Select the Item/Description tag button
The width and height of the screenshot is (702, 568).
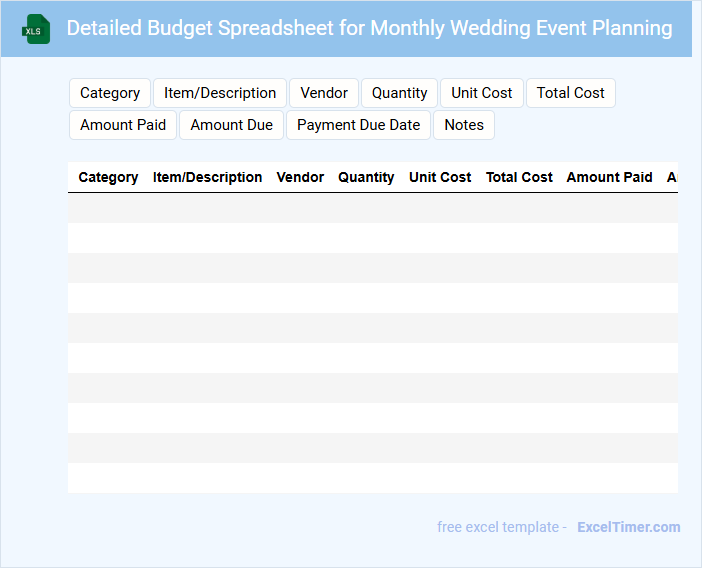click(220, 93)
